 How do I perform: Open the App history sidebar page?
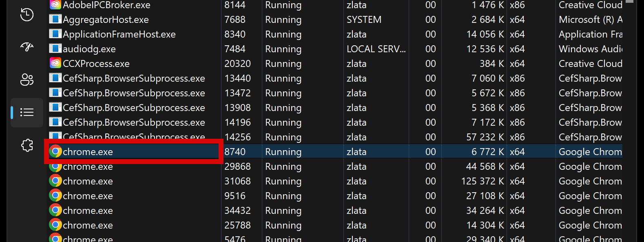[x=27, y=15]
